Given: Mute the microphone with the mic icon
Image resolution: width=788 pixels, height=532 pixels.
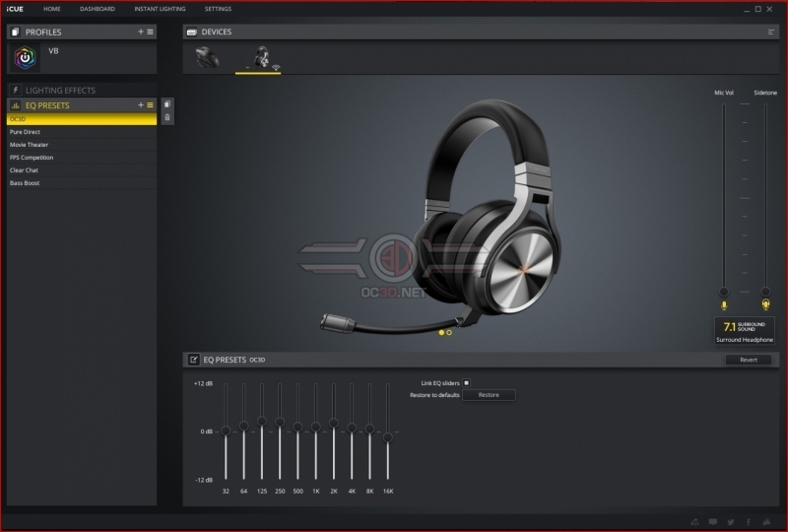Looking at the screenshot, I should click(x=724, y=305).
